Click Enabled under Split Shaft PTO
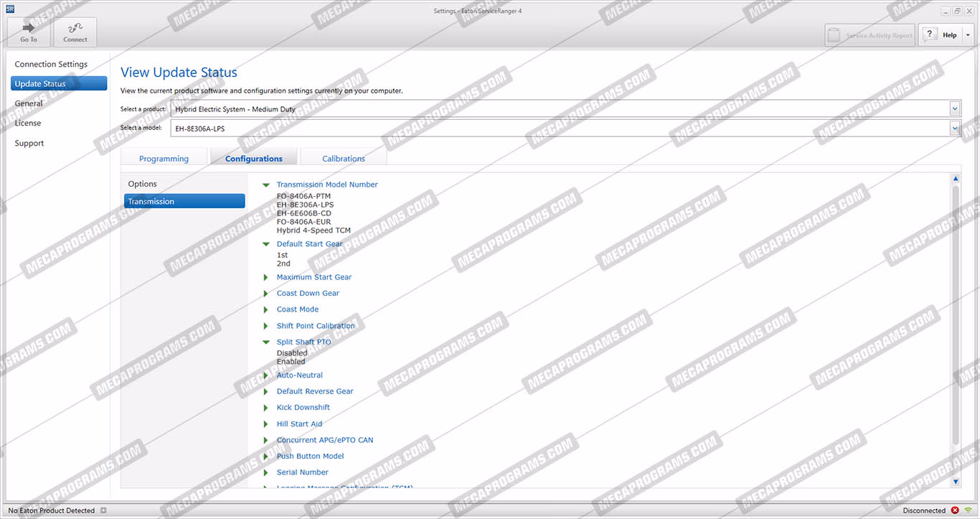This screenshot has width=980, height=519. pyautogui.click(x=291, y=362)
